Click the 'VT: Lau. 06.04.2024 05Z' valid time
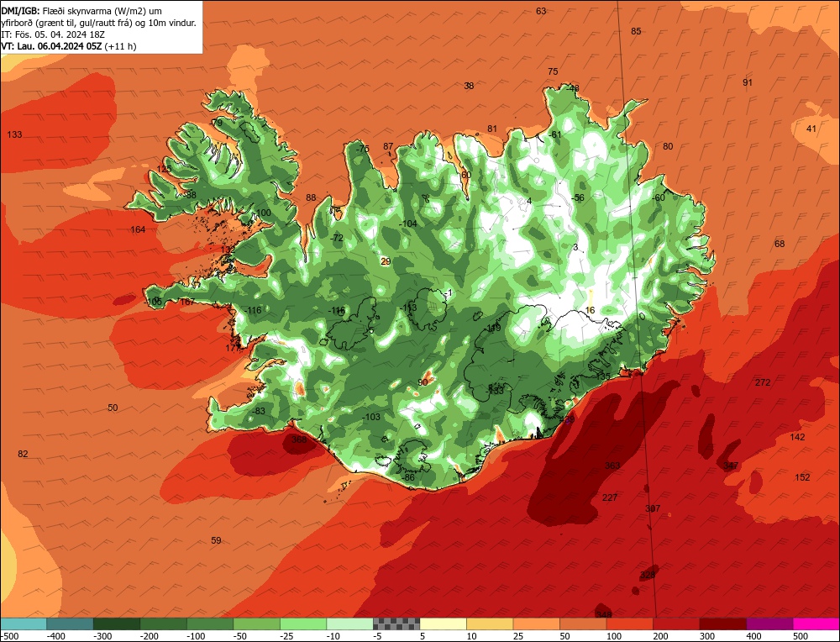The width and height of the screenshot is (840, 642). point(51,46)
